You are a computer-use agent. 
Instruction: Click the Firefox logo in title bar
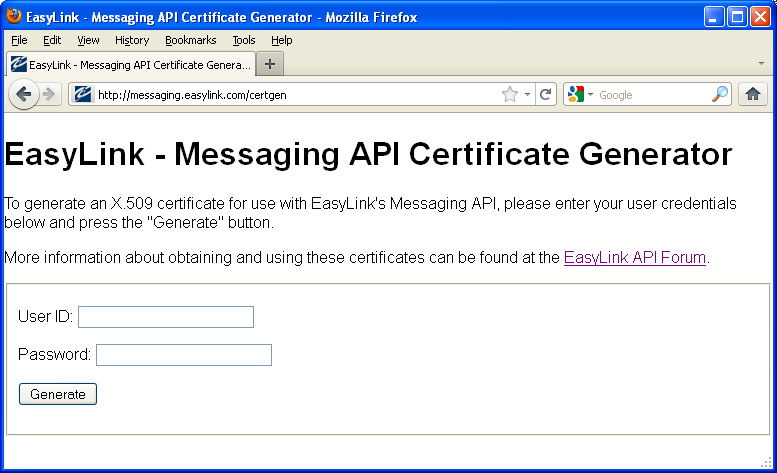(13, 16)
